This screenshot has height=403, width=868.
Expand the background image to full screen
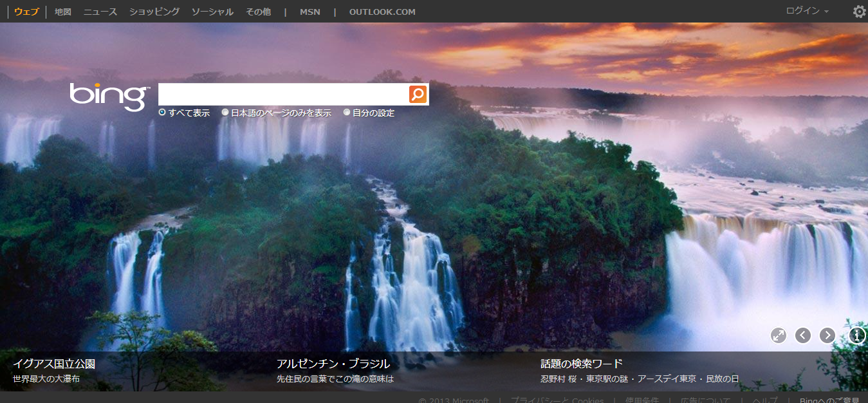click(779, 335)
